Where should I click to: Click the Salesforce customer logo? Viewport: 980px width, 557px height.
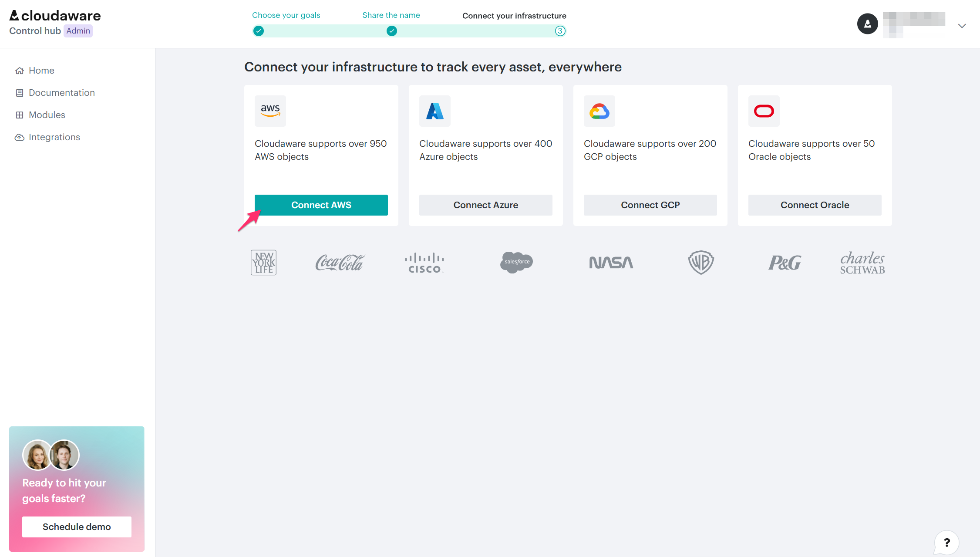(516, 262)
